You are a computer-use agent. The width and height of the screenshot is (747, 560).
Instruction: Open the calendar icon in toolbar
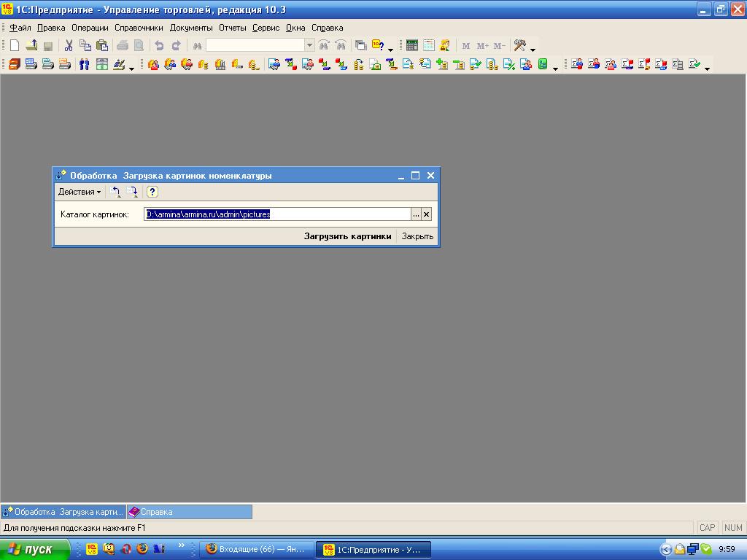(x=429, y=46)
